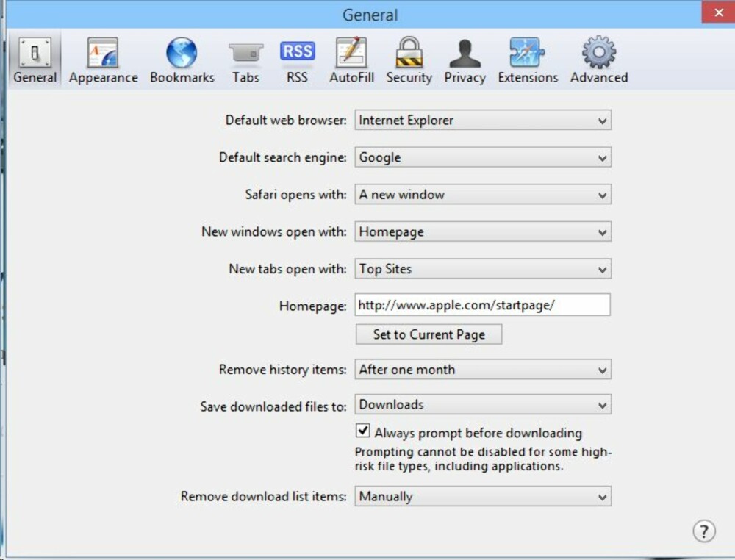Open the New windows open with dropdown
Viewport: 735px width, 560px height.
[483, 231]
